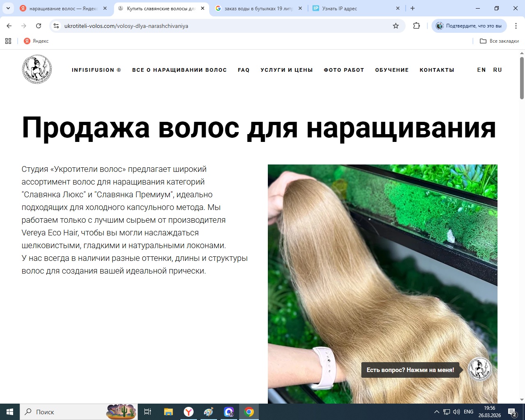
Task: View site information icon in address bar
Action: coord(57,26)
